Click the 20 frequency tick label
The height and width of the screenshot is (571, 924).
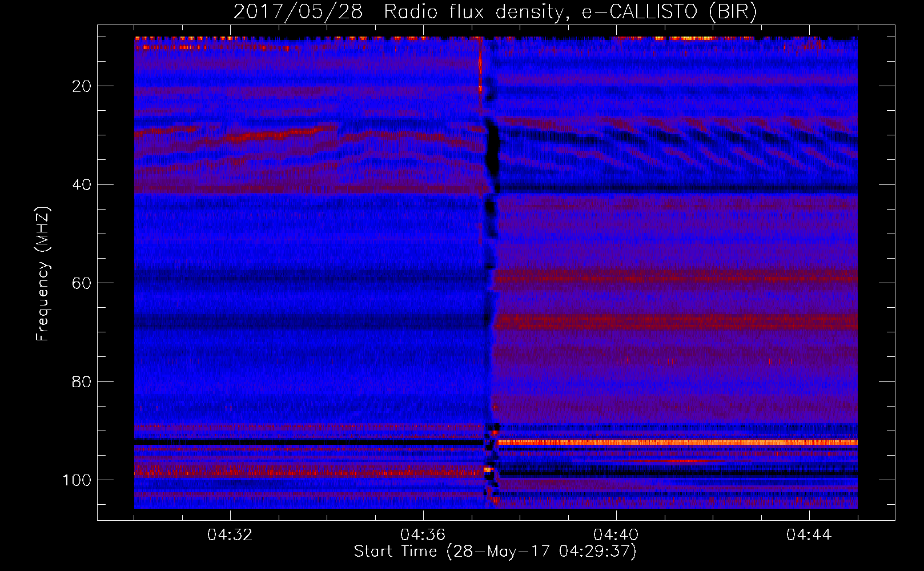click(82, 86)
